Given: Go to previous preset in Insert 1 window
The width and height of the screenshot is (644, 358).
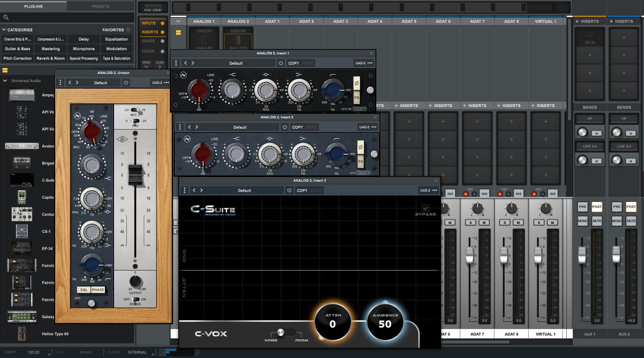Looking at the screenshot, I should click(x=185, y=63).
